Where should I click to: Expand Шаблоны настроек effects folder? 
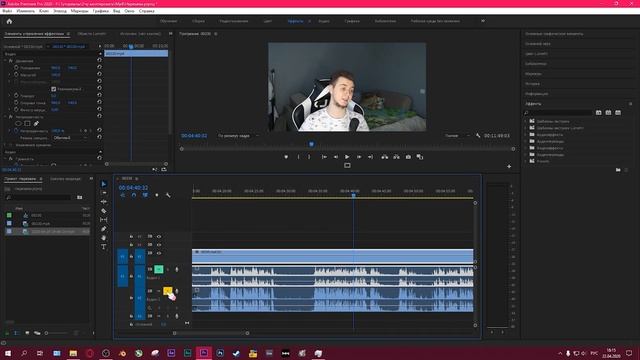(x=526, y=121)
